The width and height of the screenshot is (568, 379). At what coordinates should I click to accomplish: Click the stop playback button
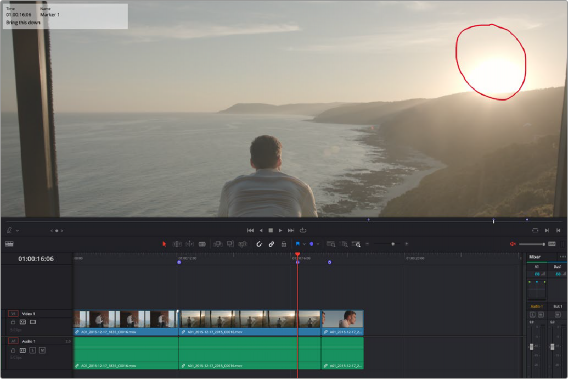(x=271, y=230)
